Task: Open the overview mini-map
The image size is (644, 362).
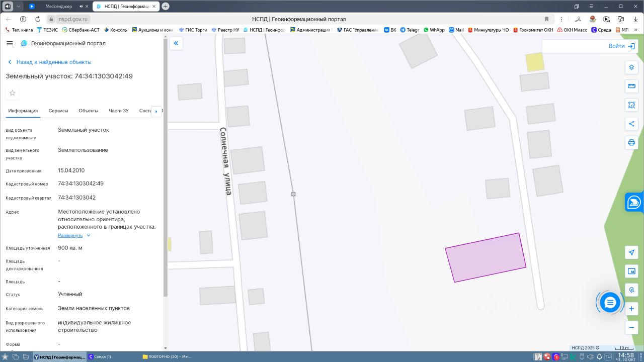Action: (631, 271)
